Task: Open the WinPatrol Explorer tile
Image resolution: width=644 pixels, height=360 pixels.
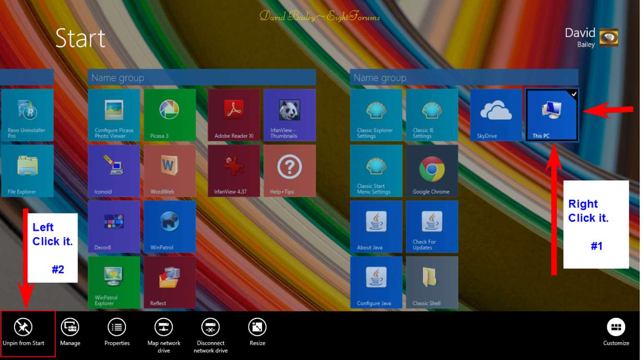Action: pos(114,282)
